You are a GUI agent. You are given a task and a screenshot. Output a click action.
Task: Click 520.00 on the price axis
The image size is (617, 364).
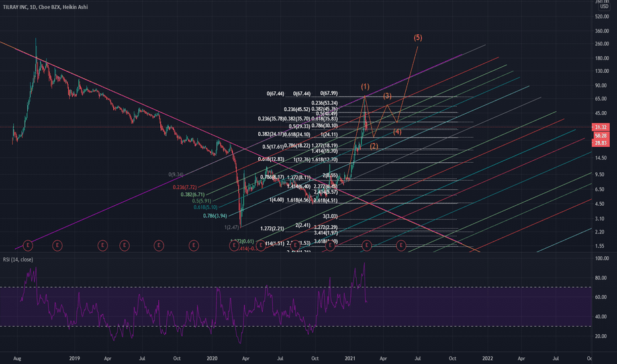602,17
